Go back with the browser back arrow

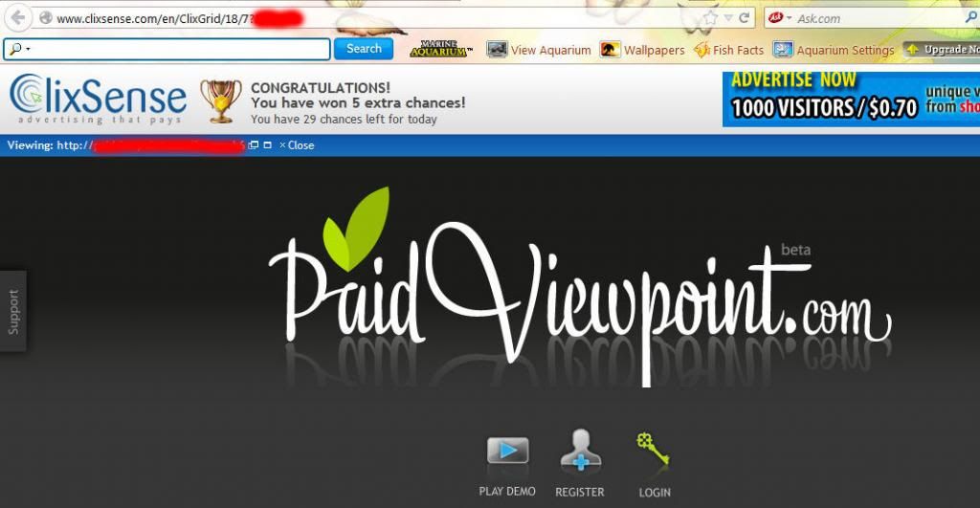(x=18, y=17)
